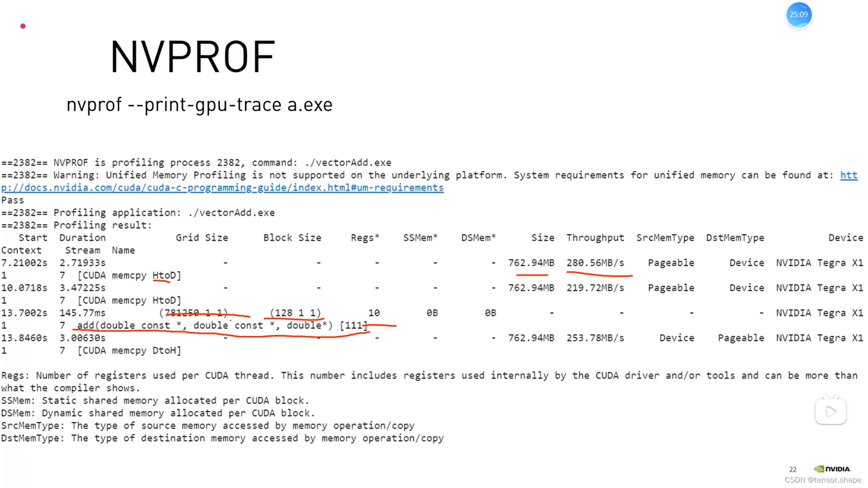
Task: Open the docs.nvidia.com um-requirements link
Action: tap(222, 188)
